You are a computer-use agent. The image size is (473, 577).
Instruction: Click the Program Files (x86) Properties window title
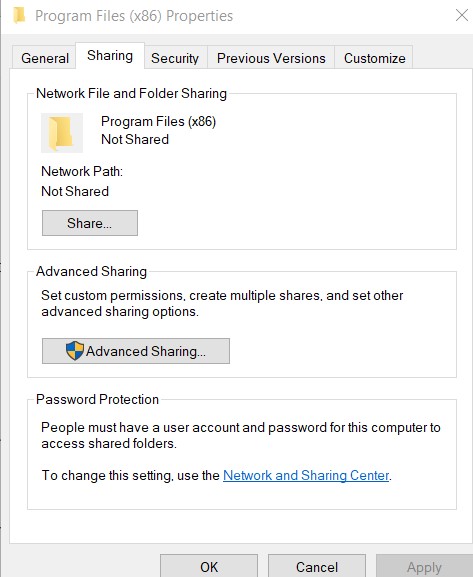pyautogui.click(x=134, y=16)
